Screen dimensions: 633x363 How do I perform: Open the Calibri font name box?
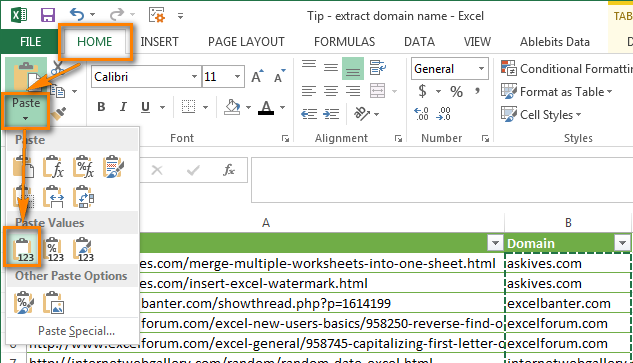tap(146, 76)
